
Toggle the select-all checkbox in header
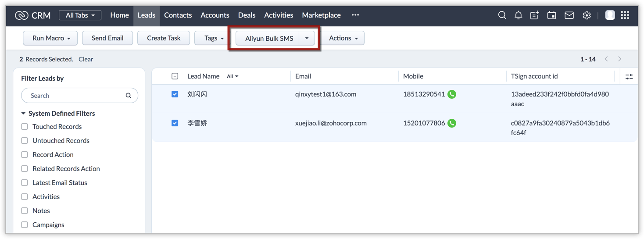pos(175,76)
